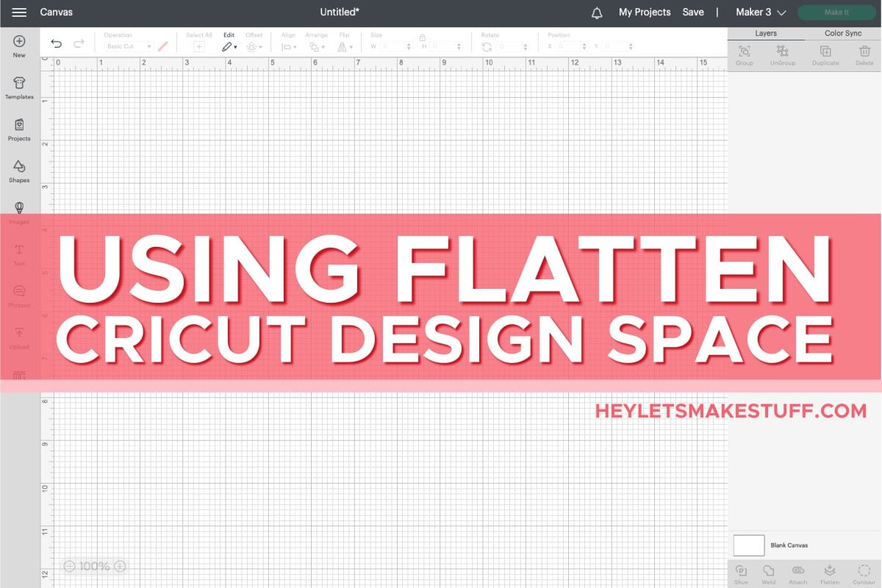Click the Flatten icon
Screen dimensions: 882x588
tap(829, 573)
